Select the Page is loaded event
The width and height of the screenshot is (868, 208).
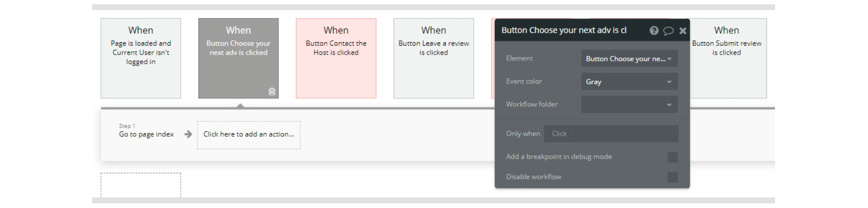tap(140, 58)
